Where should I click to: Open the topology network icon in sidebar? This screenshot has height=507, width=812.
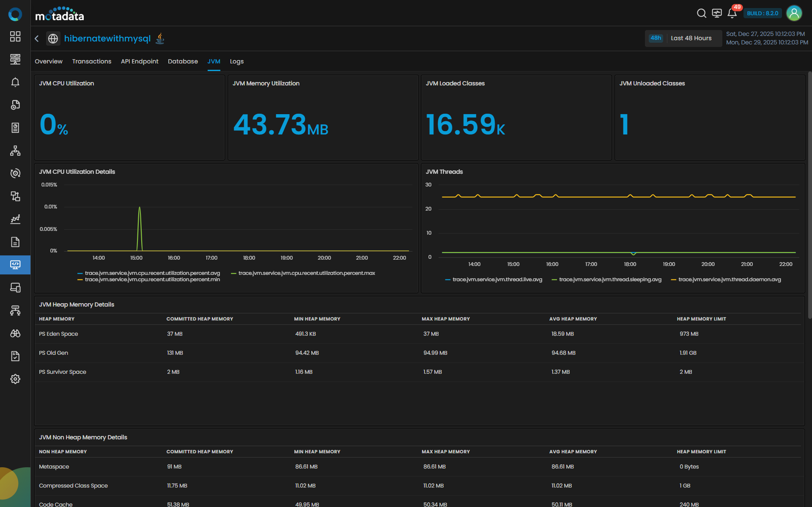pos(15,151)
